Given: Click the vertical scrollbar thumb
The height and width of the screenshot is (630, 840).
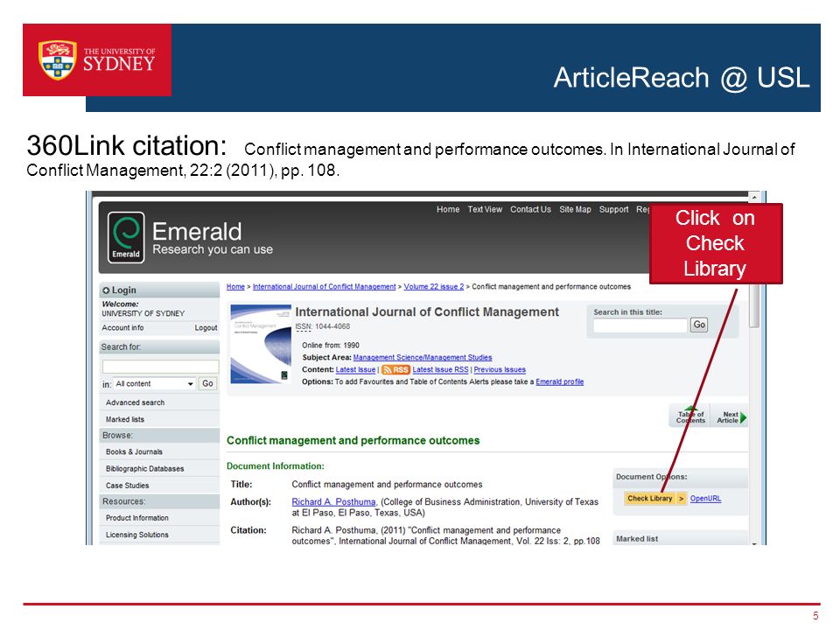Looking at the screenshot, I should [x=753, y=305].
